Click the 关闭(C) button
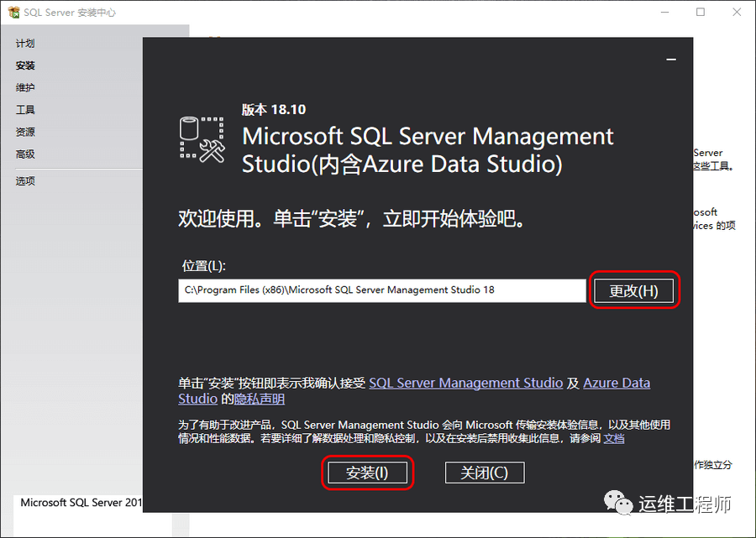756x538 pixels. (x=485, y=473)
